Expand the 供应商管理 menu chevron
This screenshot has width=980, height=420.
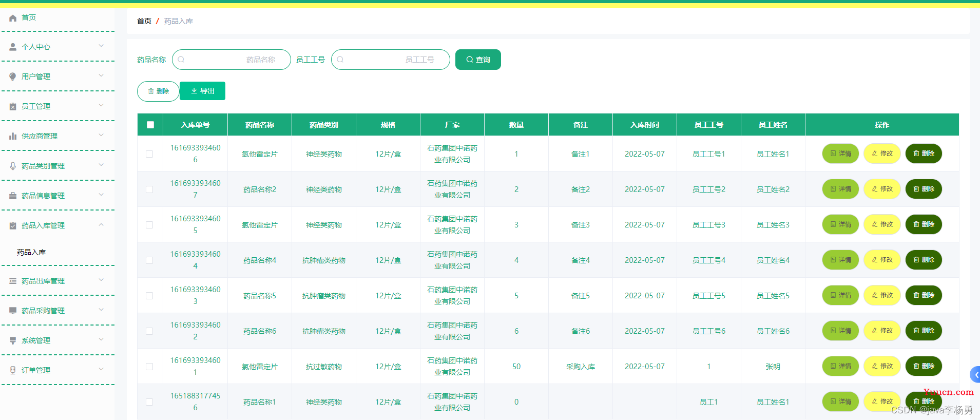(101, 135)
